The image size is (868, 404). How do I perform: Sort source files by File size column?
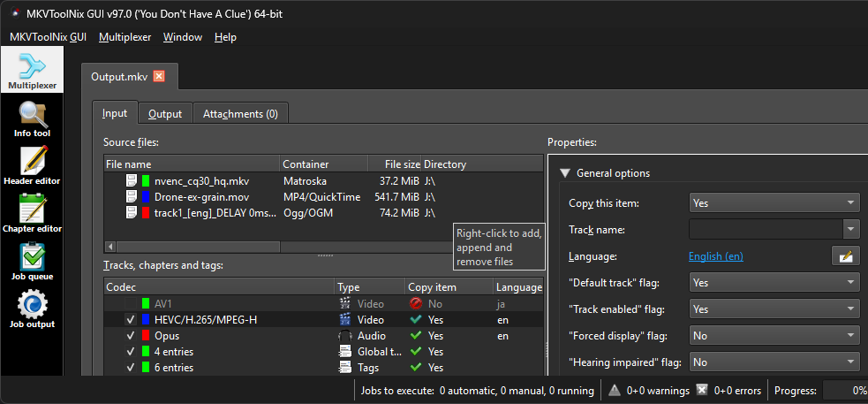point(395,164)
